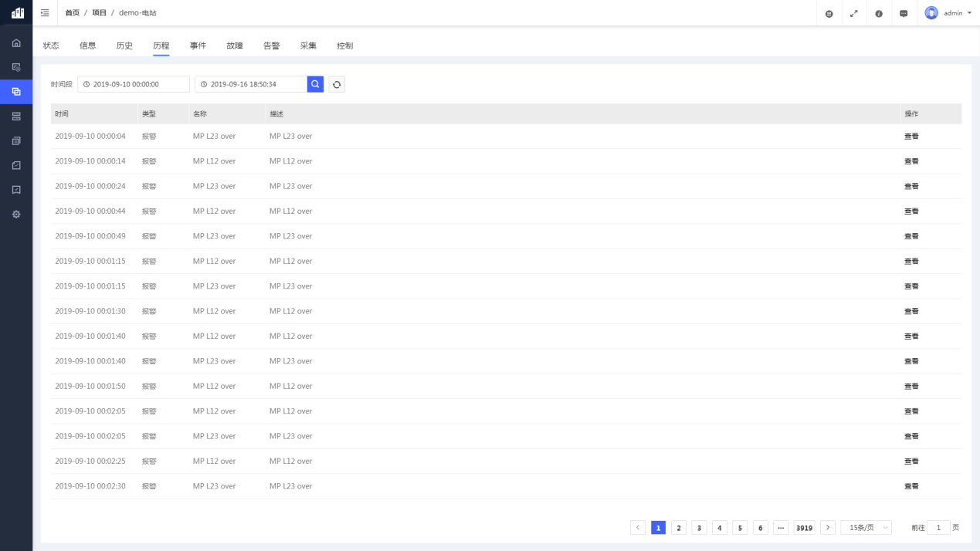Toggle fullscreen with the expand arrows icon
980x551 pixels.
pos(853,14)
